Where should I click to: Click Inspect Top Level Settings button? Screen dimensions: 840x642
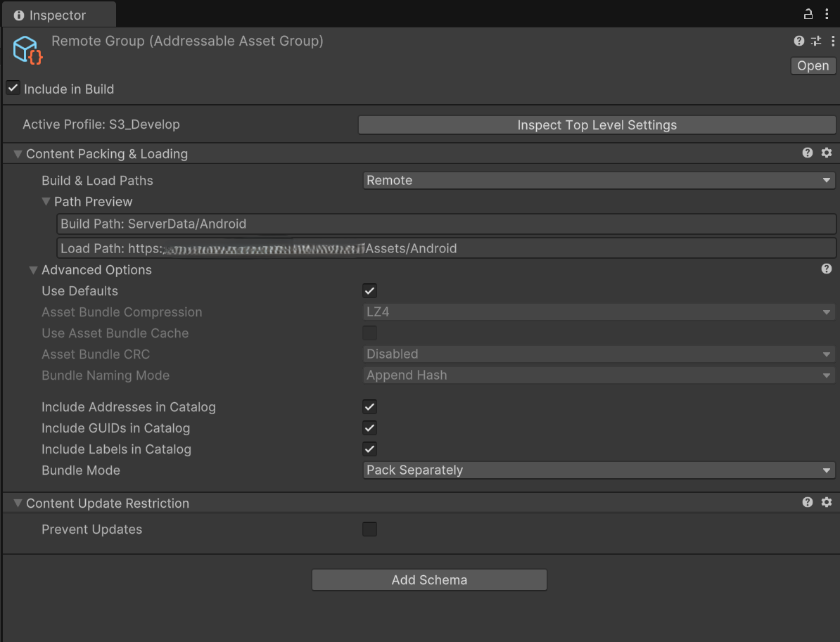pyautogui.click(x=597, y=124)
